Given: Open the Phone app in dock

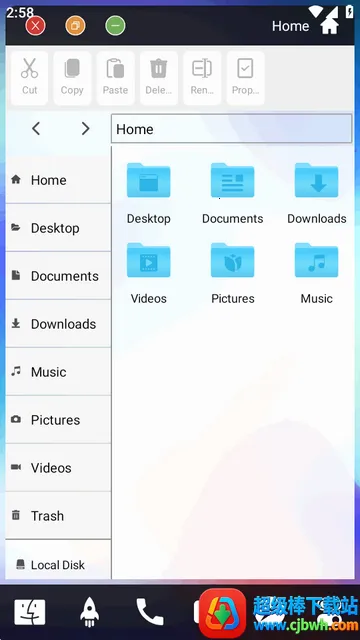Looking at the screenshot, I should click(x=149, y=612).
